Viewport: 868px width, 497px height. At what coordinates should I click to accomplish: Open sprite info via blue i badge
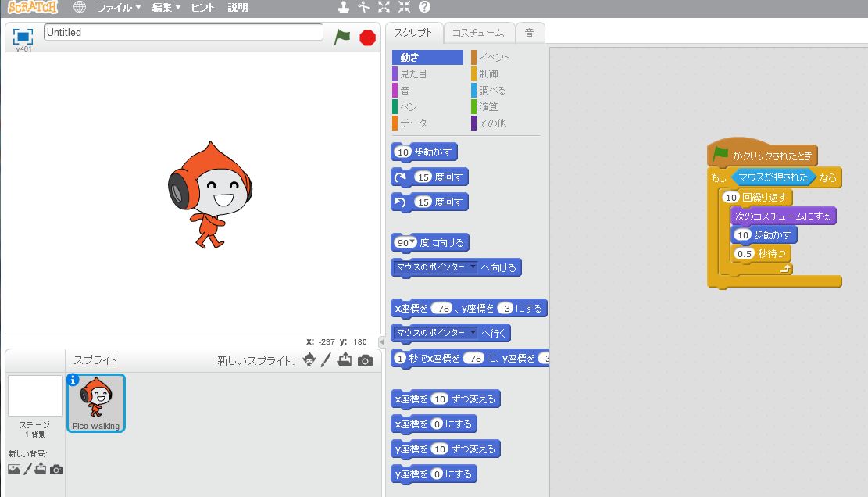(x=73, y=380)
